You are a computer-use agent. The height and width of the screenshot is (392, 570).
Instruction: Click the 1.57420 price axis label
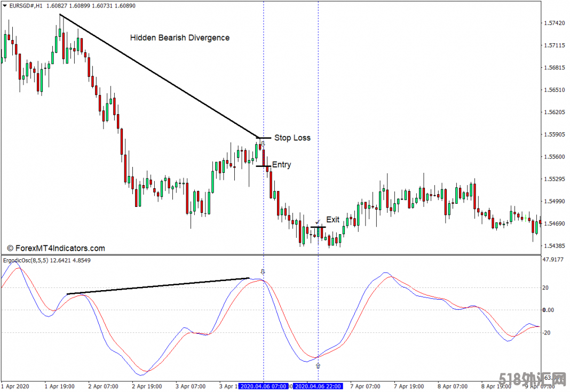[x=553, y=23]
